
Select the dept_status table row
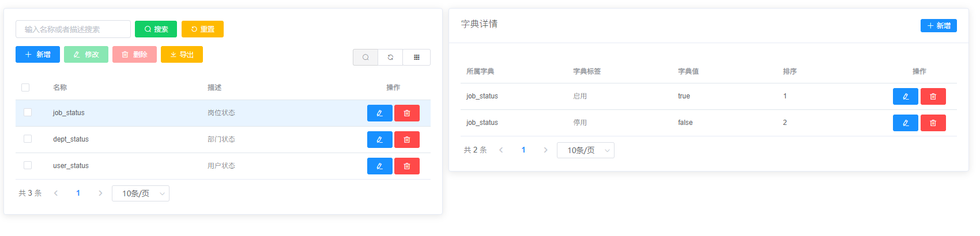(x=223, y=140)
